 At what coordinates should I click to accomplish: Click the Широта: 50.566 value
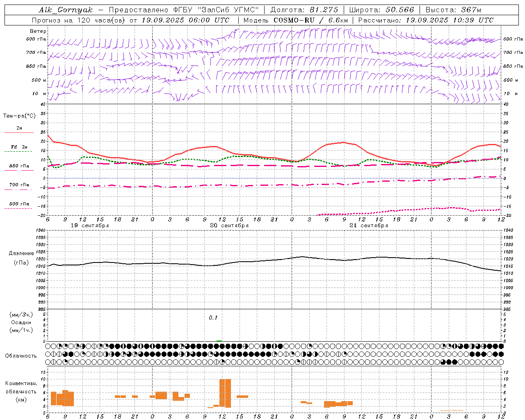(x=381, y=10)
